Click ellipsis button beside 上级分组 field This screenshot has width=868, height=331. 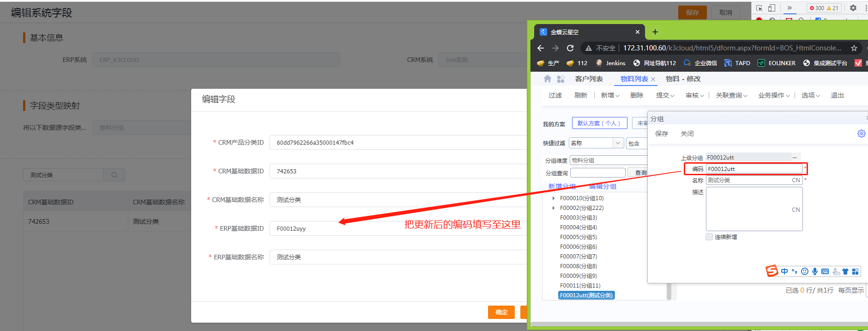coord(795,158)
